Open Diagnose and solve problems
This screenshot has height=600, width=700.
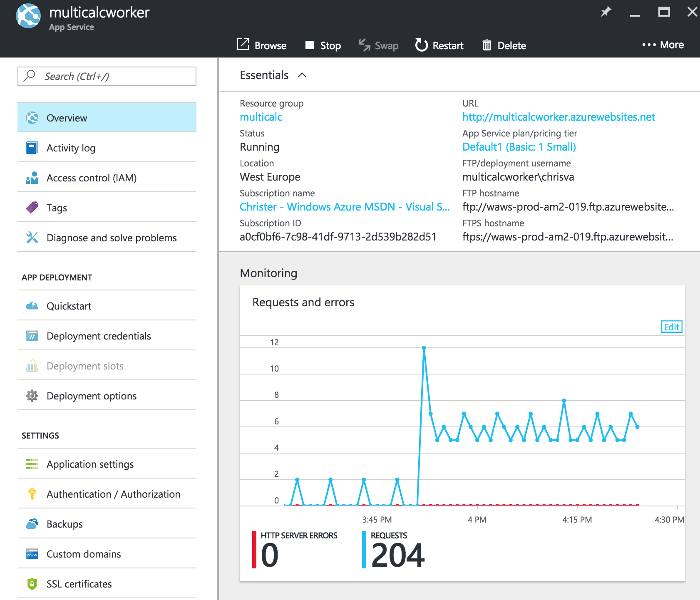click(x=107, y=238)
